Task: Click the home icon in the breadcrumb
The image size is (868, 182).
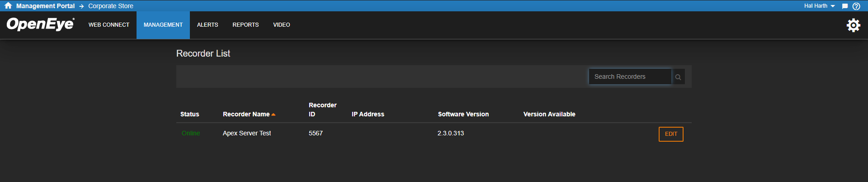Action: (8, 6)
